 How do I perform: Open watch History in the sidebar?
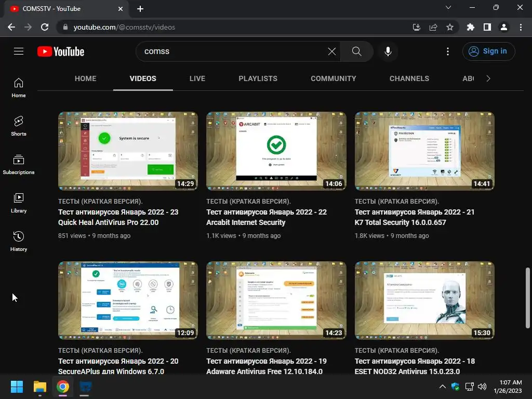coord(19,241)
